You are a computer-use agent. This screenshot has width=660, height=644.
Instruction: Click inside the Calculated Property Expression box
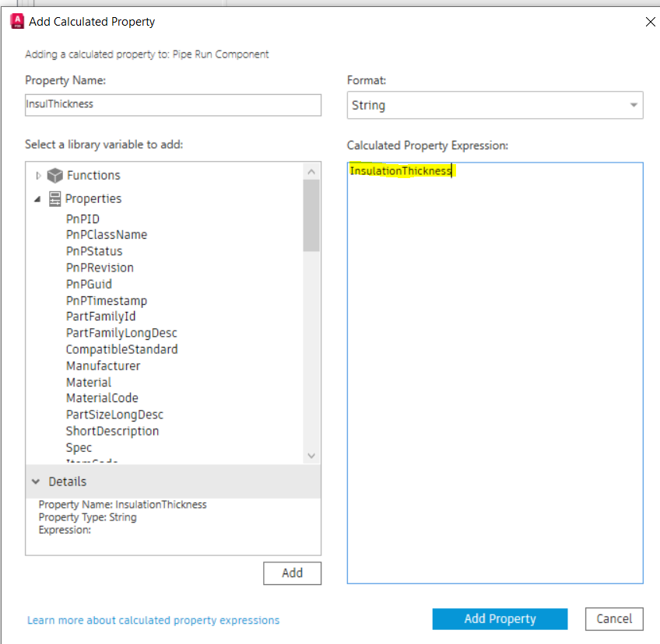coord(495,373)
